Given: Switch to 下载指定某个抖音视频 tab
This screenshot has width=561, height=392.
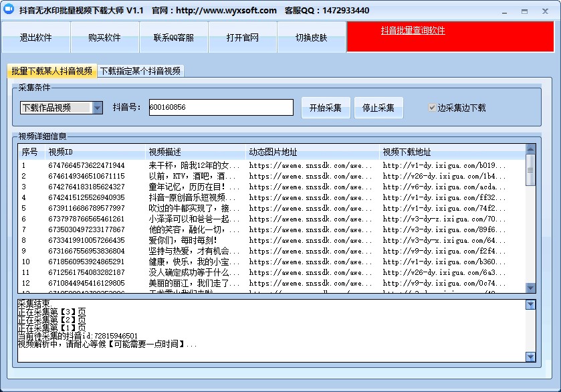Looking at the screenshot, I should 140,71.
